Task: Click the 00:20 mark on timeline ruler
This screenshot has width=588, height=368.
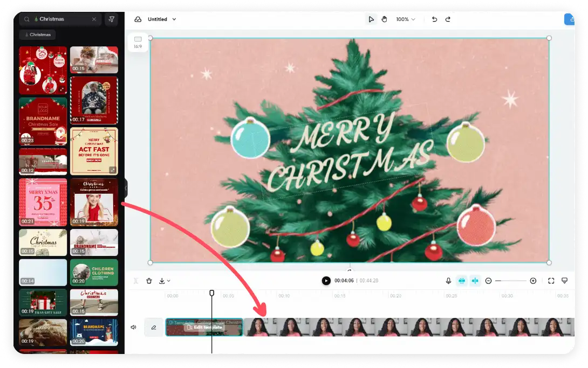Action: [395, 296]
